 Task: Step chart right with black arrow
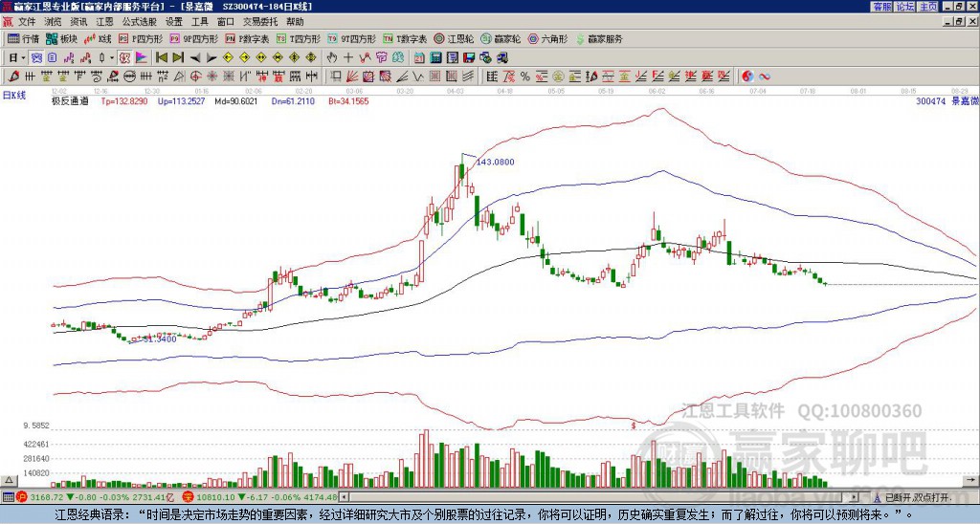coord(212,58)
